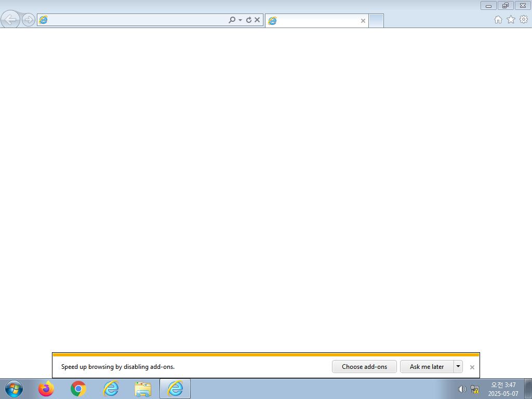
Task: Open the network status tray icon
Action: pos(475,389)
